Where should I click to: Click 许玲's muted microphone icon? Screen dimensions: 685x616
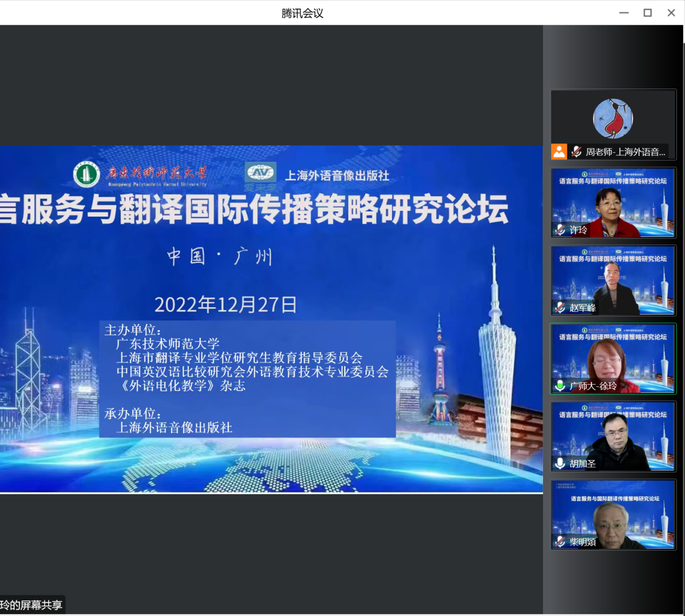coord(560,230)
